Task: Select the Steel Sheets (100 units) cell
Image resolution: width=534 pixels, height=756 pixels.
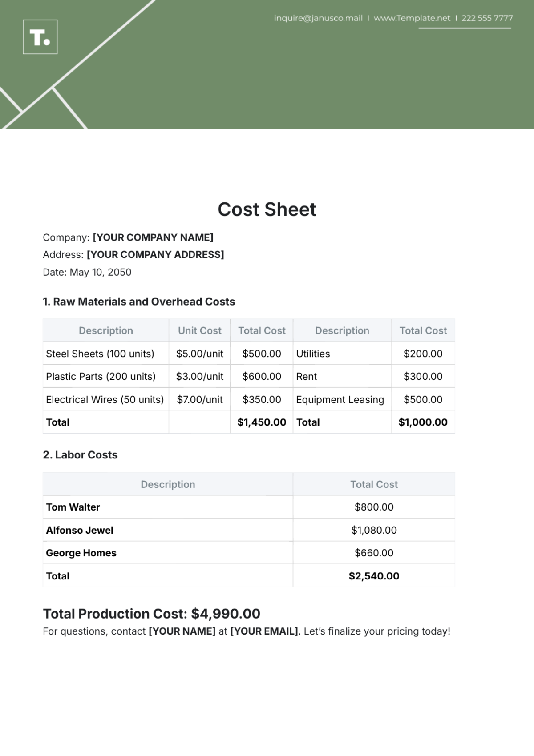Action: [100, 354]
